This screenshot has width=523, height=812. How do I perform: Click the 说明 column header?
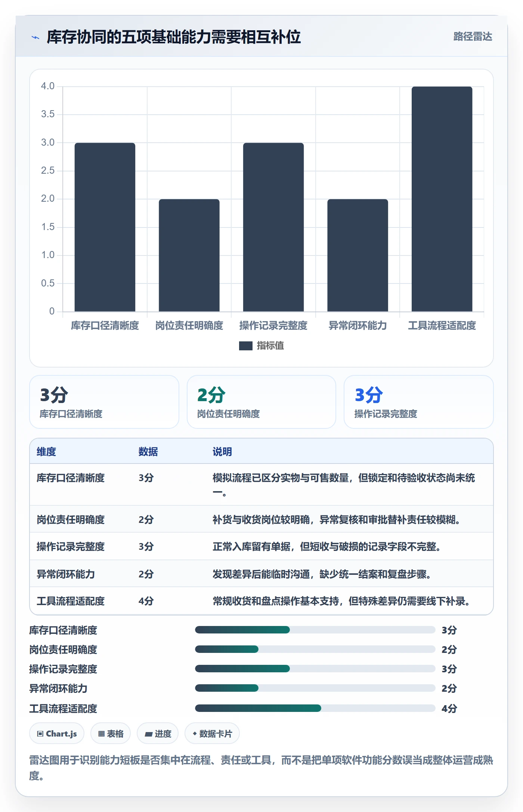tap(222, 452)
